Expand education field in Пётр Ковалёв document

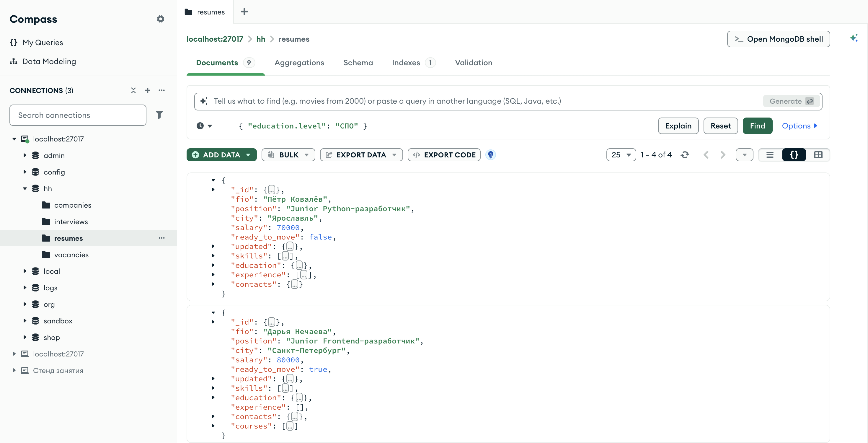pos(213,265)
